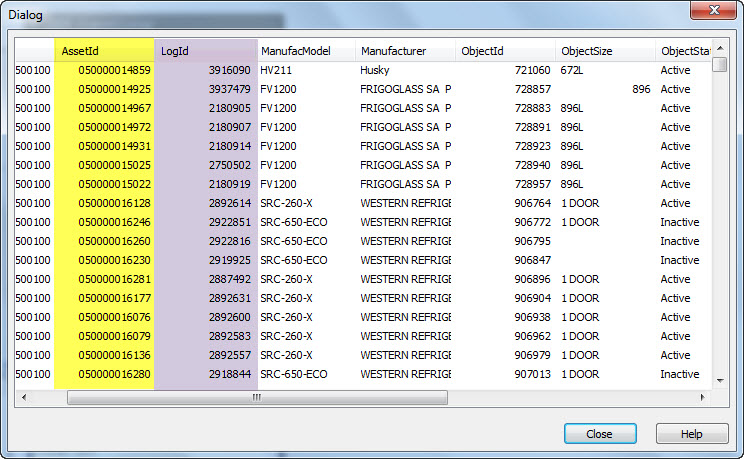Viewport: 744px width, 459px height.
Task: Select asset cell 050000016128
Action: [114, 203]
